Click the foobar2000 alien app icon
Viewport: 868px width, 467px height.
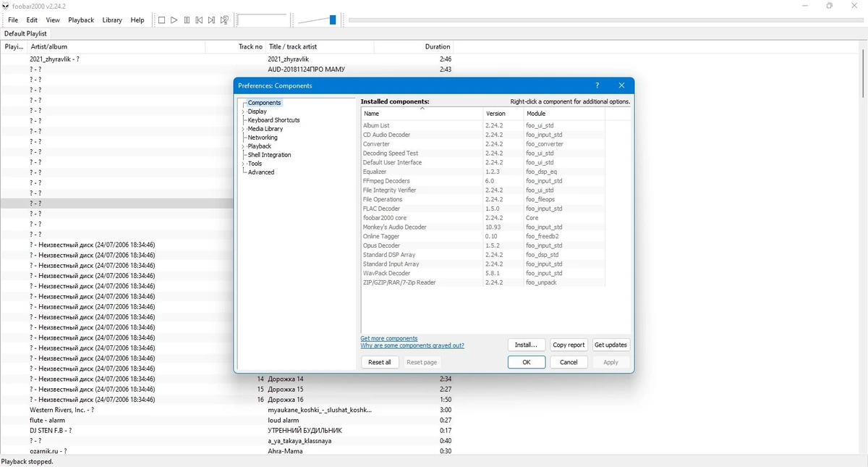pos(6,6)
